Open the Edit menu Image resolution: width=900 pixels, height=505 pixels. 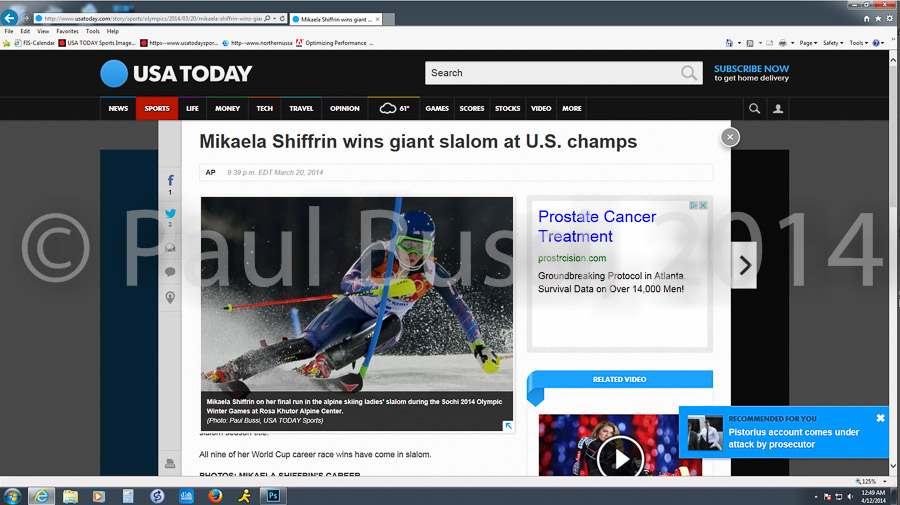25,32
